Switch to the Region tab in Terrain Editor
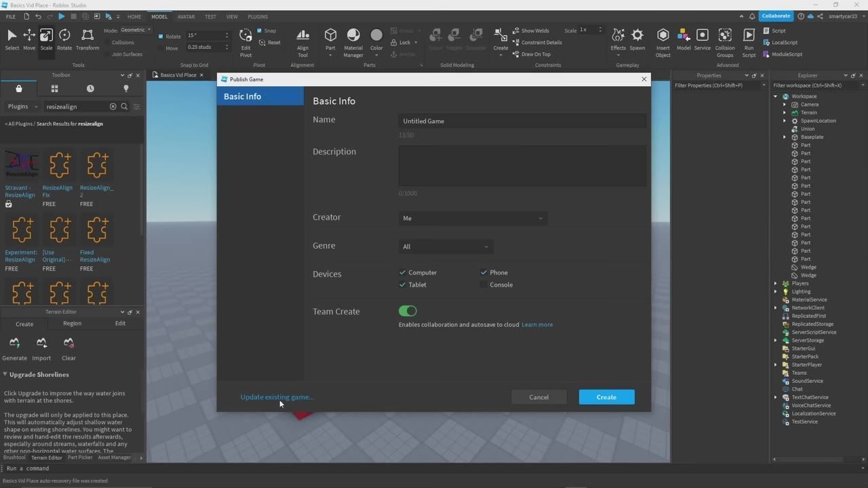868x488 pixels. click(x=72, y=323)
